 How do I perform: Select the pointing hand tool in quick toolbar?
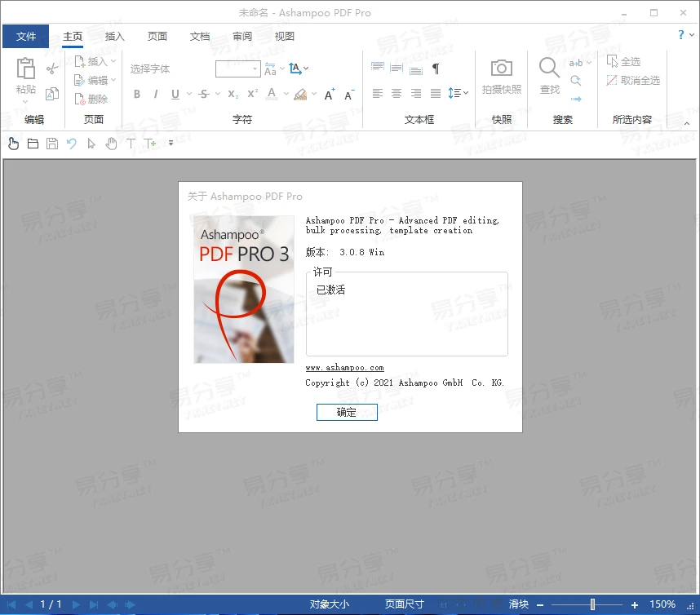(13, 144)
